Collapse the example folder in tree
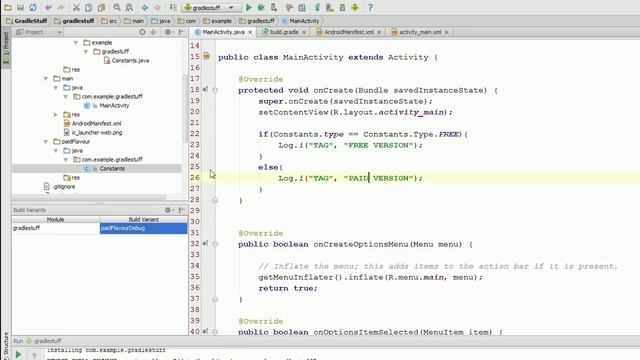Screen dimensions: 640x360 tap(76, 42)
